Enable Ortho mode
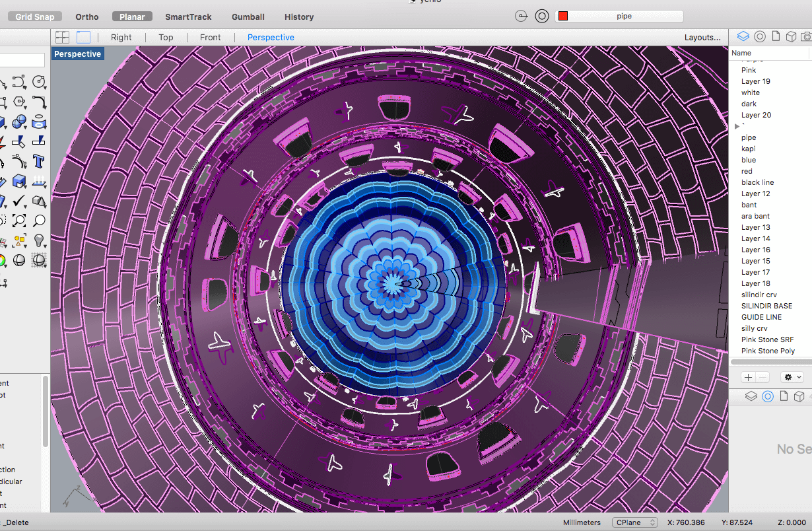Viewport: 812px width, 531px height. click(x=87, y=17)
